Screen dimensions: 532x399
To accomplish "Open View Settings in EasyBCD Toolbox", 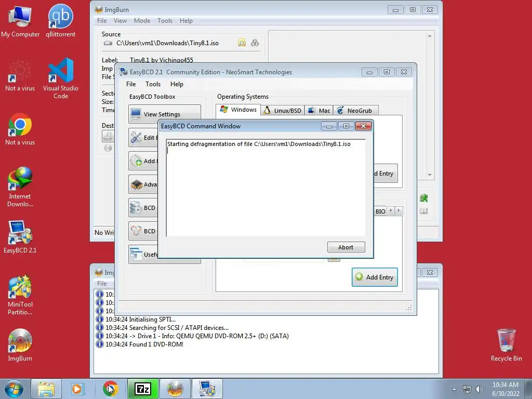I will [165, 114].
